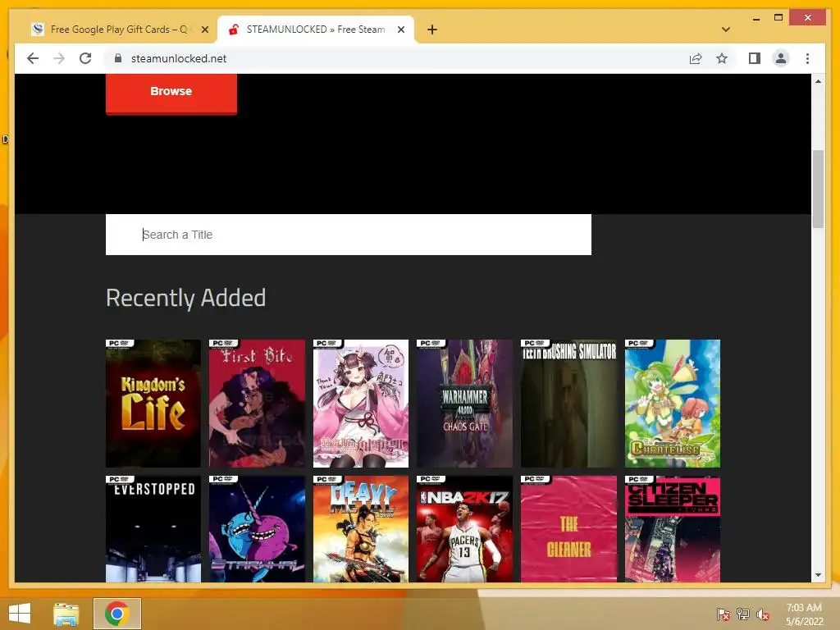840x630 pixels.
Task: Bookmark this page with star icon
Action: pos(722,58)
